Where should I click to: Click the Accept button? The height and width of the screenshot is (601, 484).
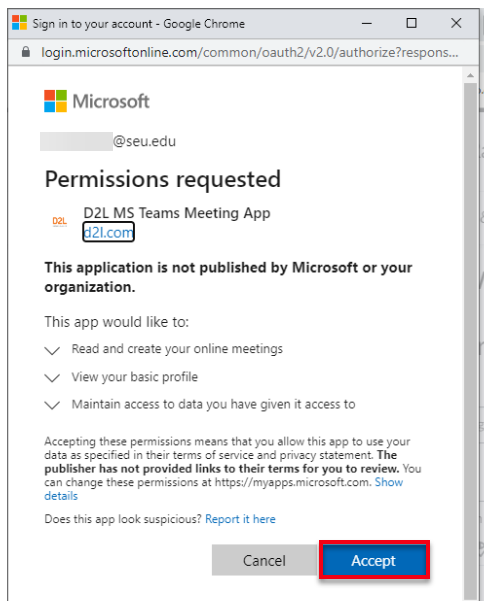click(374, 560)
